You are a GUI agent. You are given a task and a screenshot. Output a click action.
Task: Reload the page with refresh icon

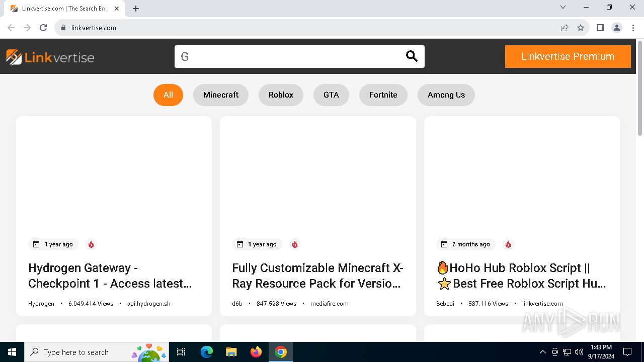tap(43, 28)
